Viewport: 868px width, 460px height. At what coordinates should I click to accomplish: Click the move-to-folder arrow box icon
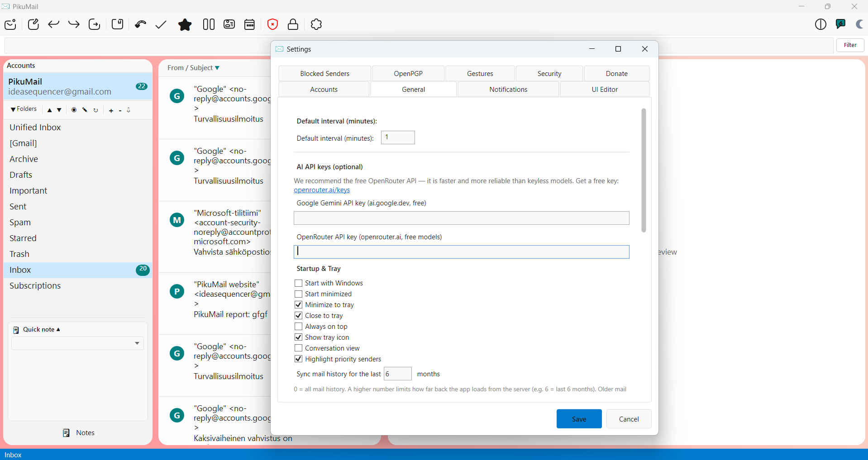94,24
